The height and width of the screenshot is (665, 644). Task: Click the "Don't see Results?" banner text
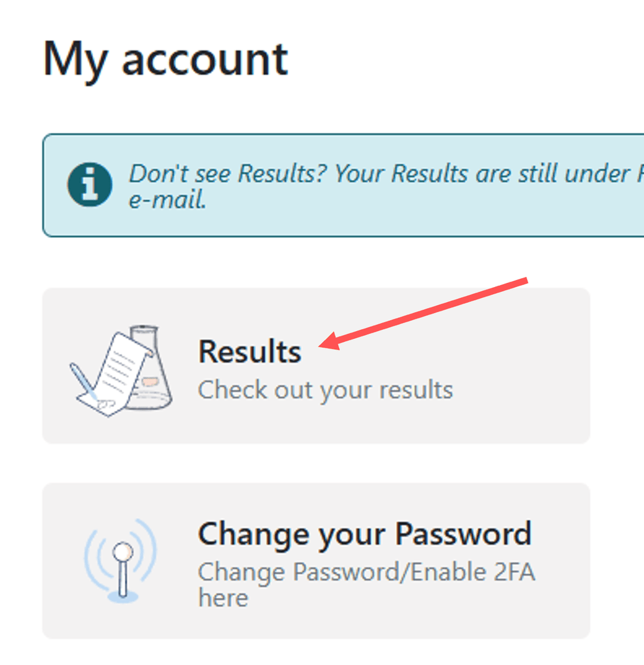point(385,175)
